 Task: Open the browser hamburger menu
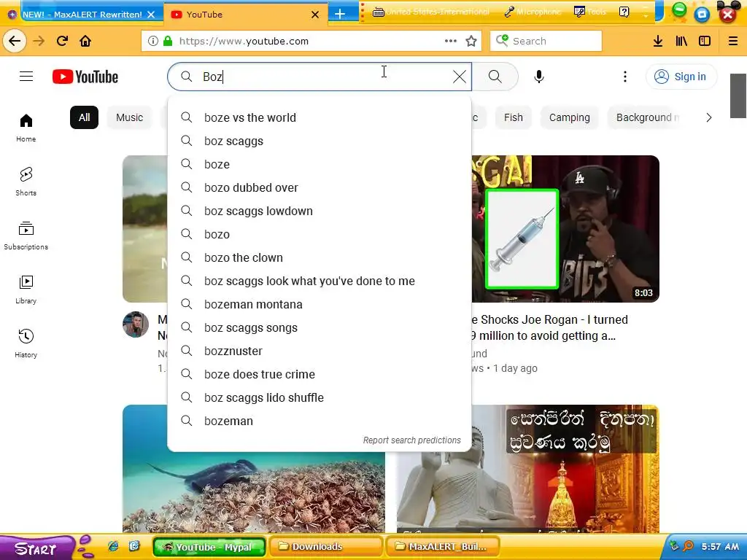[x=733, y=41]
